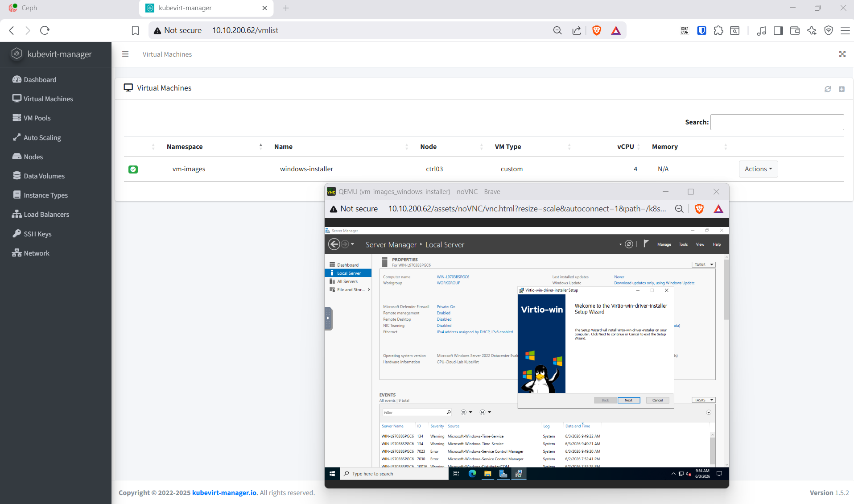The width and height of the screenshot is (854, 504).
Task: Open the Nodes page in the sidebar
Action: tap(28, 157)
